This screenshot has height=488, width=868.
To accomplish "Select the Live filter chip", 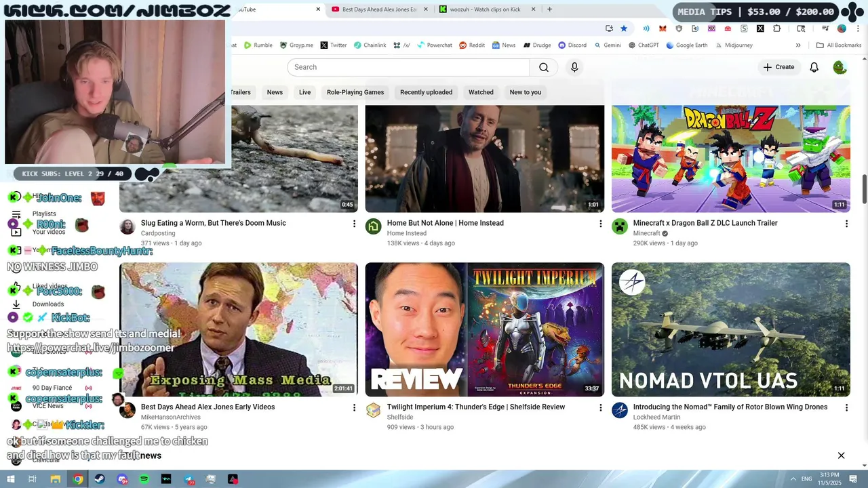I will click(x=305, y=92).
